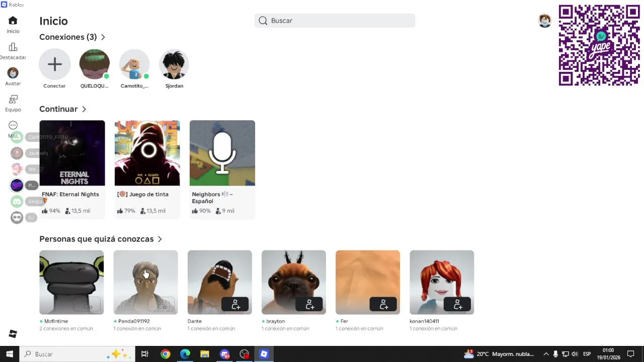Click the overlay CAMOTITO_FRITO entry

point(40,137)
